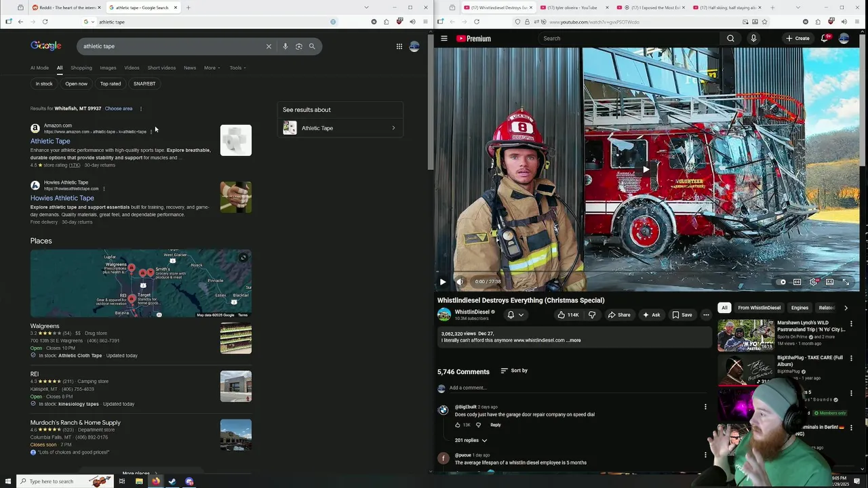Like BigEbullt's comment
This screenshot has height=488, width=868.
(458, 425)
